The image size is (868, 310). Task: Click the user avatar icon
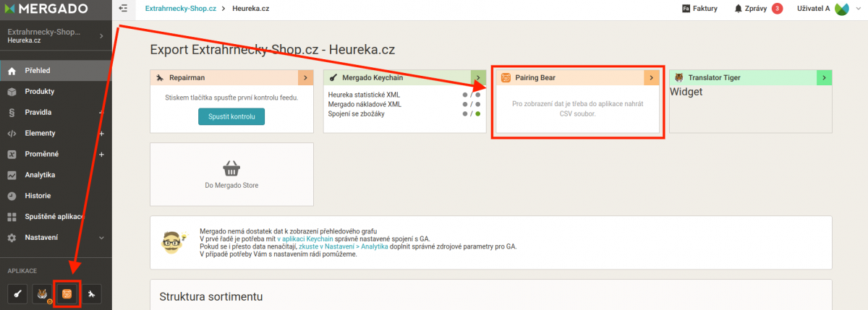(842, 9)
